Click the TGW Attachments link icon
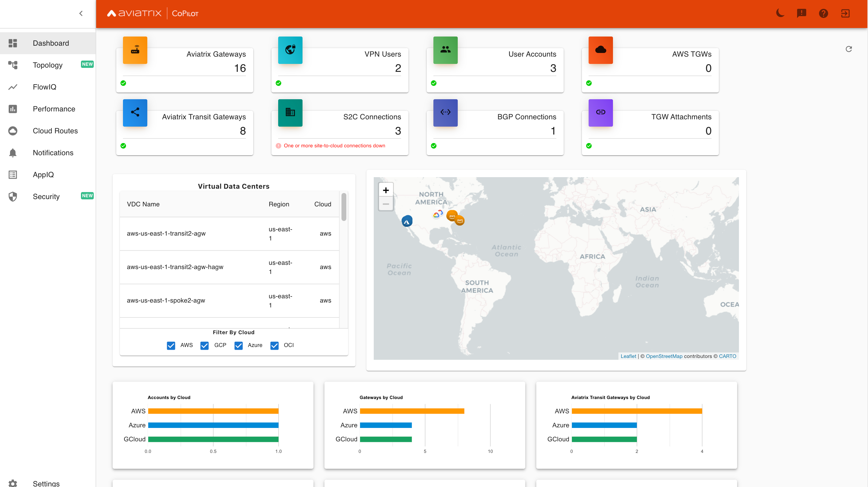The width and height of the screenshot is (868, 487). tap(600, 113)
